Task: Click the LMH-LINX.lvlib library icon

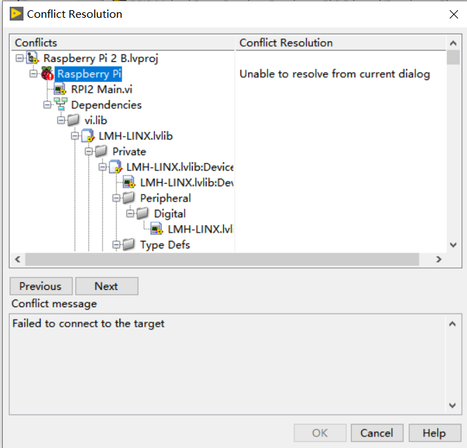Action: point(88,136)
